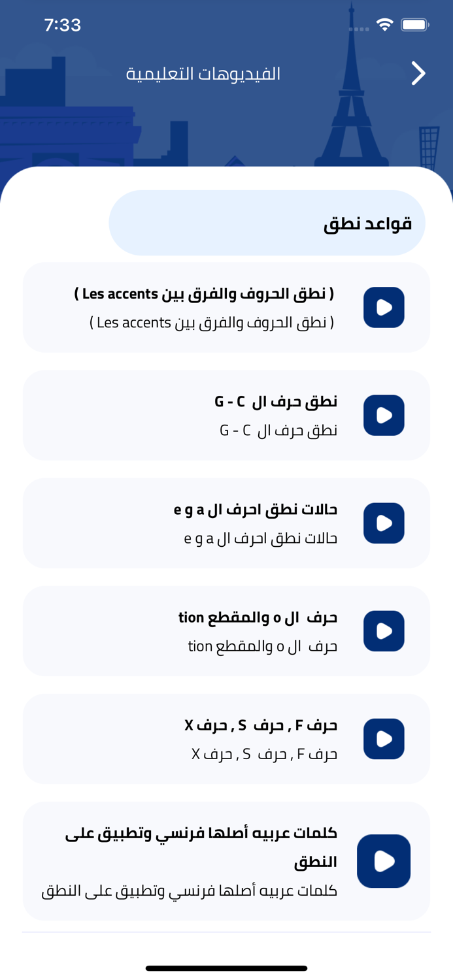Tap the F, S, X lesson bold title
Screen dimensions: 453x980
(x=260, y=725)
